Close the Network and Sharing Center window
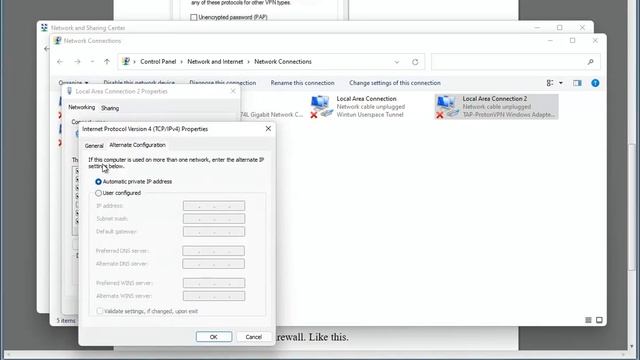Image resolution: width=640 pixels, height=360 pixels. click(582, 28)
